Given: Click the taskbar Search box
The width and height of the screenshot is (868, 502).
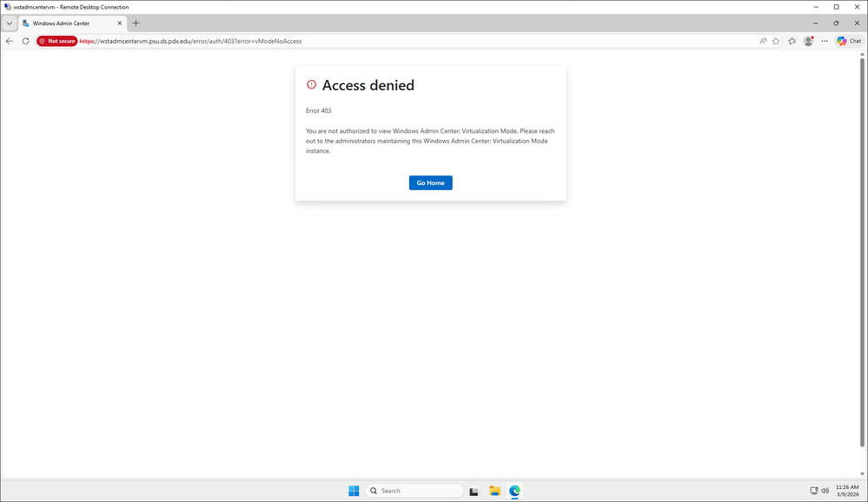Looking at the screenshot, I should pyautogui.click(x=414, y=491).
